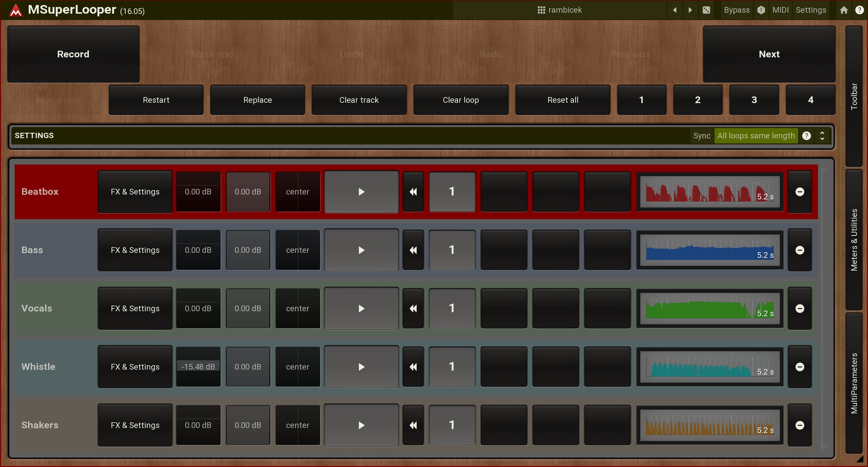
Task: Select loop 1 on Beatbox track
Action: tap(452, 191)
